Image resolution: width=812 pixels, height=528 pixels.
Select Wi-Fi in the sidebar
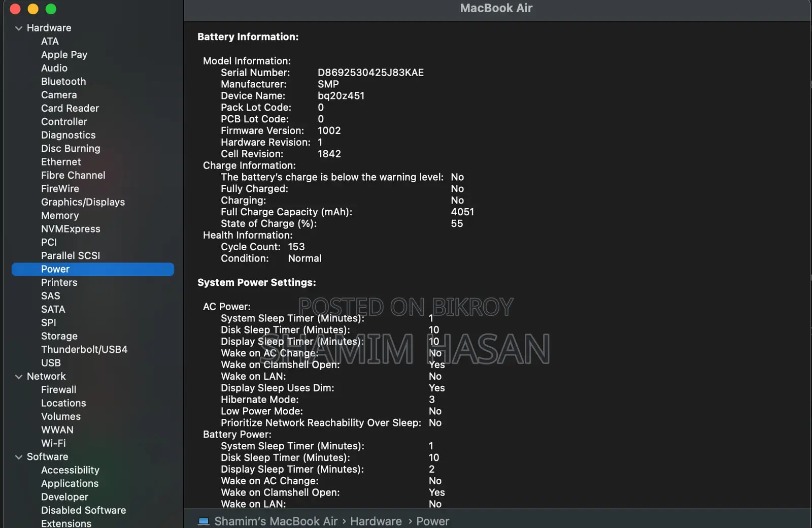[x=53, y=443]
